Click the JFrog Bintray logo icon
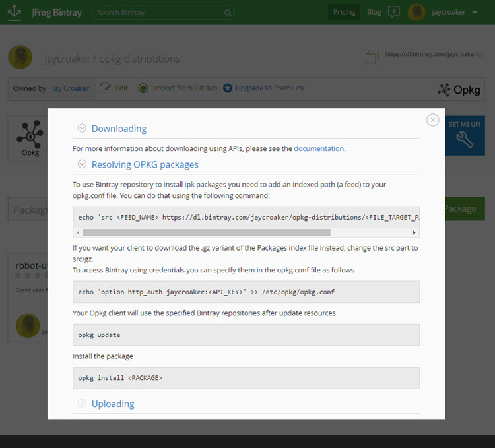495x448 pixels. pyautogui.click(x=14, y=12)
